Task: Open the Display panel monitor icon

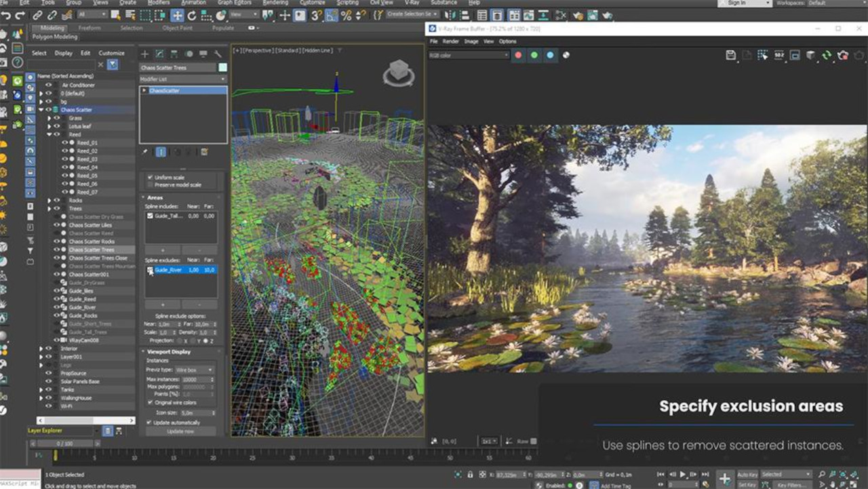Action: [203, 54]
